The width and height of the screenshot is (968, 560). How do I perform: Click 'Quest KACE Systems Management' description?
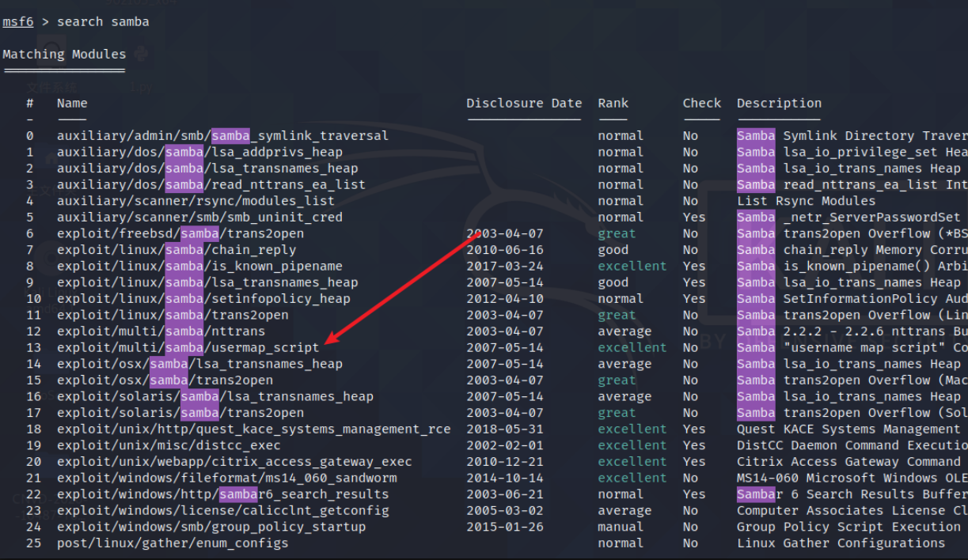click(x=848, y=429)
